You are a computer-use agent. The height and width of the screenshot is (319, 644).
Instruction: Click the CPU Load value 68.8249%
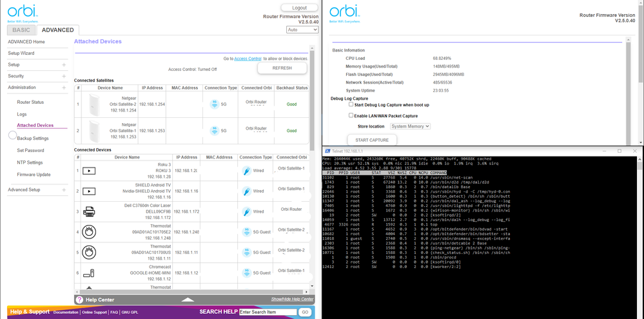click(442, 58)
